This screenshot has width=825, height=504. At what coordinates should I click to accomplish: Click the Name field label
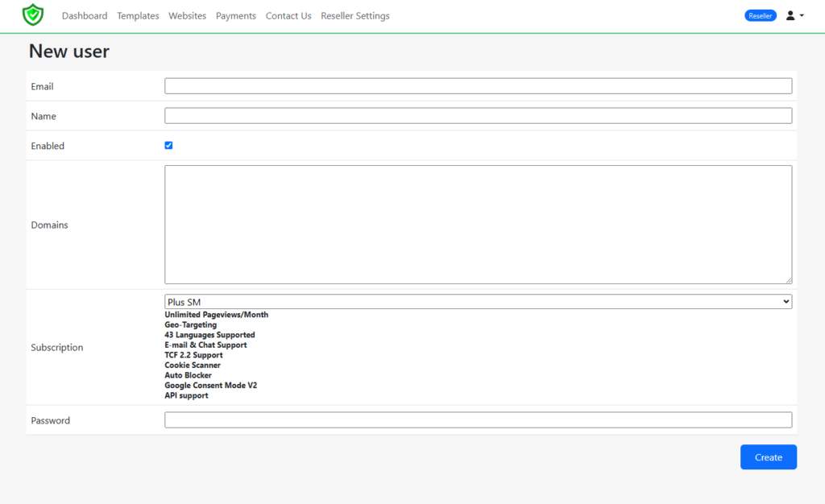tap(44, 116)
